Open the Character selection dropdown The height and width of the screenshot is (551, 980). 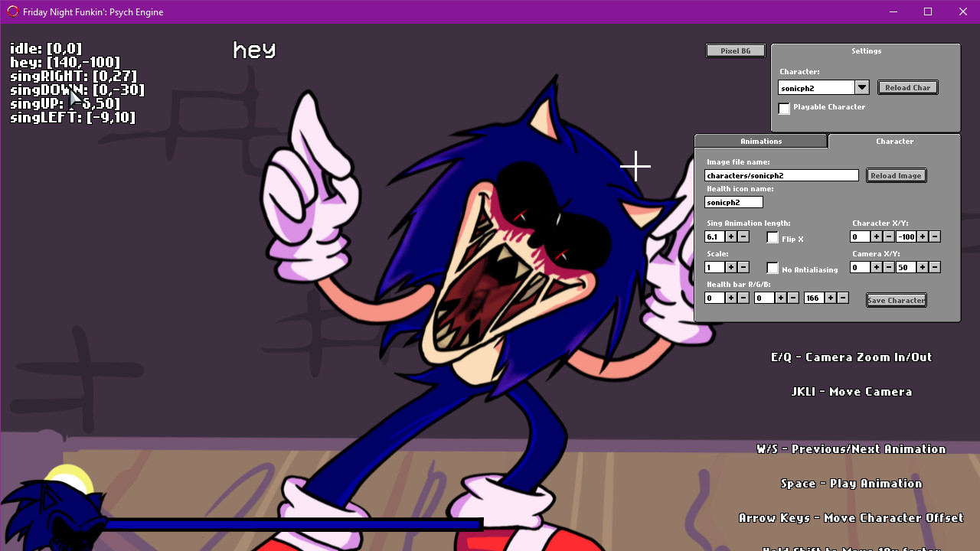[x=862, y=86]
